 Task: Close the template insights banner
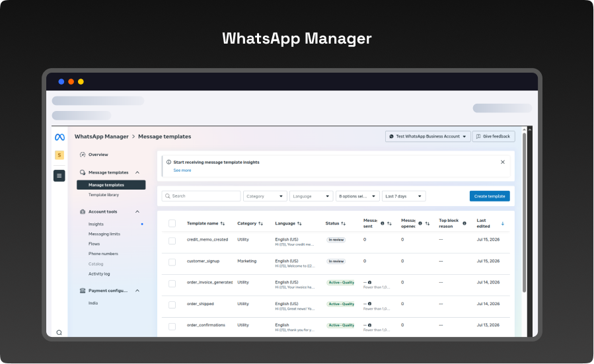coord(503,162)
